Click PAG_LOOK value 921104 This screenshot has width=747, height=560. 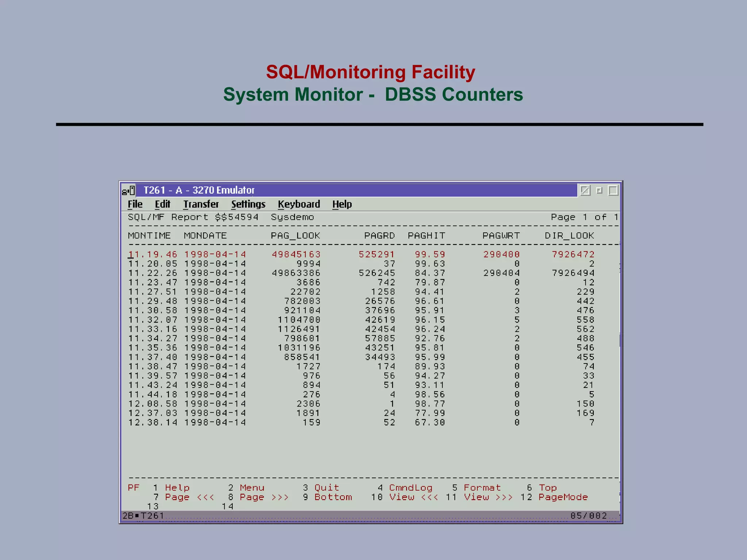[x=302, y=311]
